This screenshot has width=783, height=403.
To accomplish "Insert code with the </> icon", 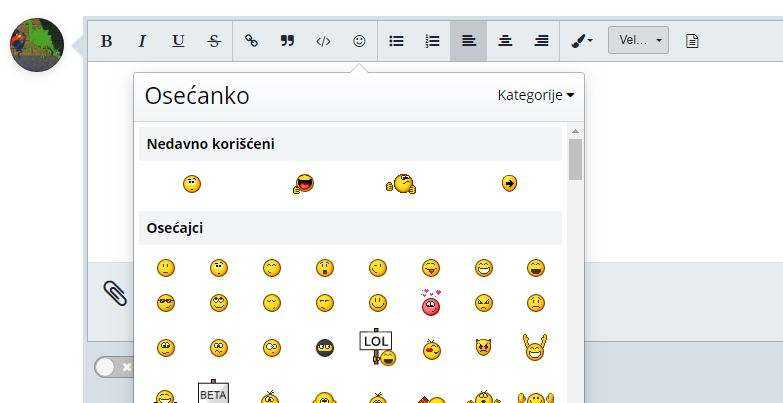I will coord(323,41).
